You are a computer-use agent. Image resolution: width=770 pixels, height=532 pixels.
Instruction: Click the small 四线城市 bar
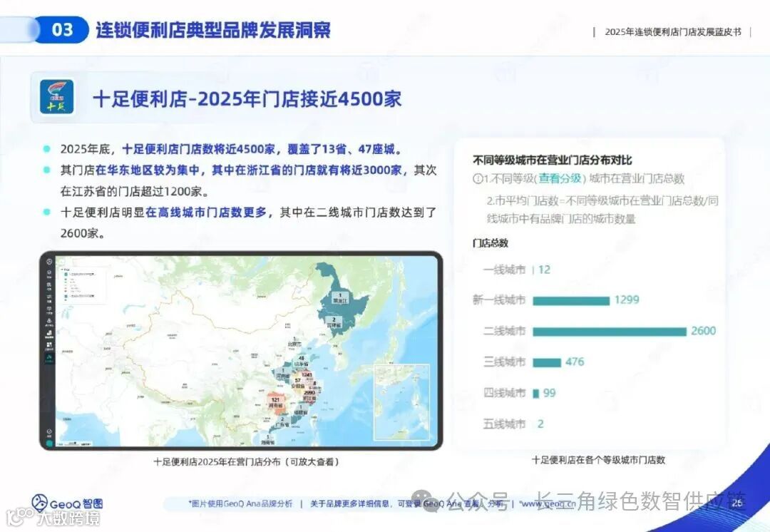point(535,394)
